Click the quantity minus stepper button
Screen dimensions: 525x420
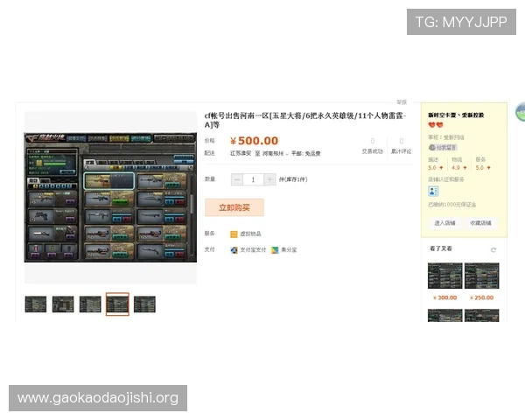(x=237, y=179)
